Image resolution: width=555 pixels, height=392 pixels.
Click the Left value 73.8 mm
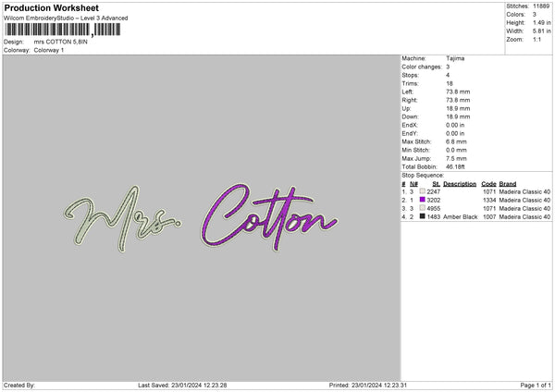(x=458, y=92)
